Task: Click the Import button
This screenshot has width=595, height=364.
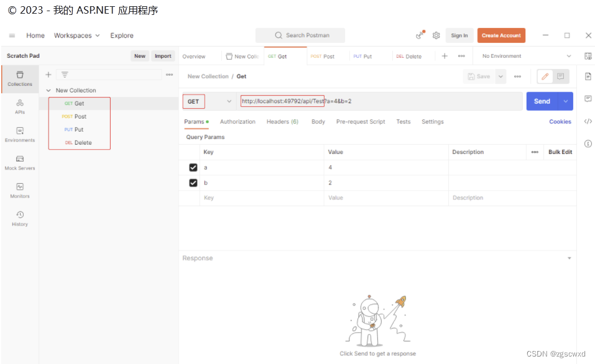Action: tap(163, 56)
